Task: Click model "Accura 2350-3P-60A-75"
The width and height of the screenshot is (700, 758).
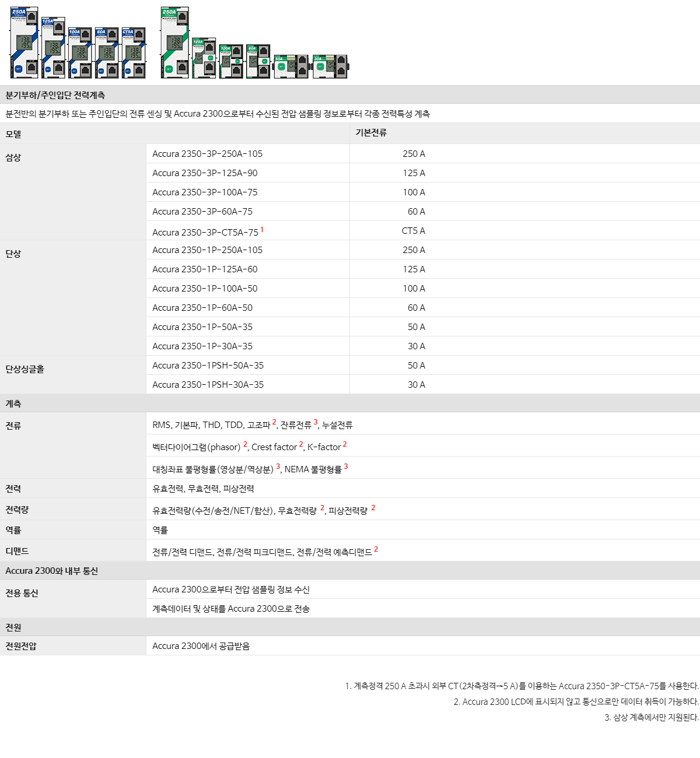Action: click(x=202, y=212)
